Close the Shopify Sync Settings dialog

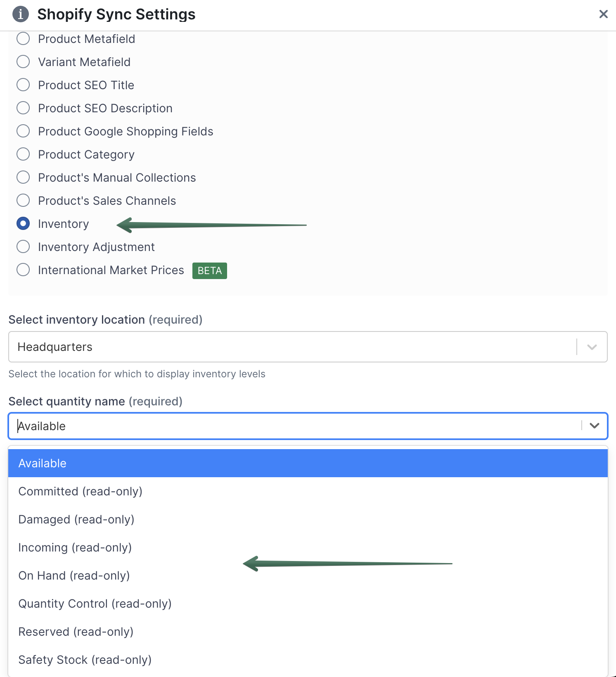tap(603, 14)
